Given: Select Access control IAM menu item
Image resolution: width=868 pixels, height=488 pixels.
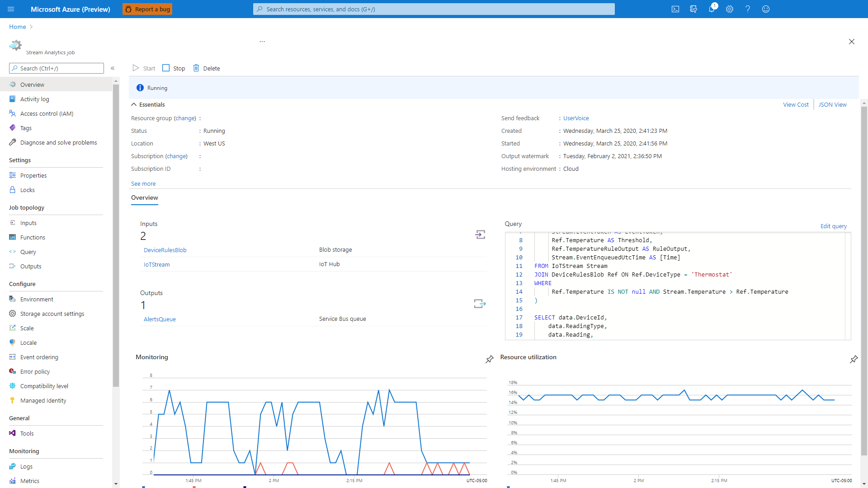Looking at the screenshot, I should [46, 113].
